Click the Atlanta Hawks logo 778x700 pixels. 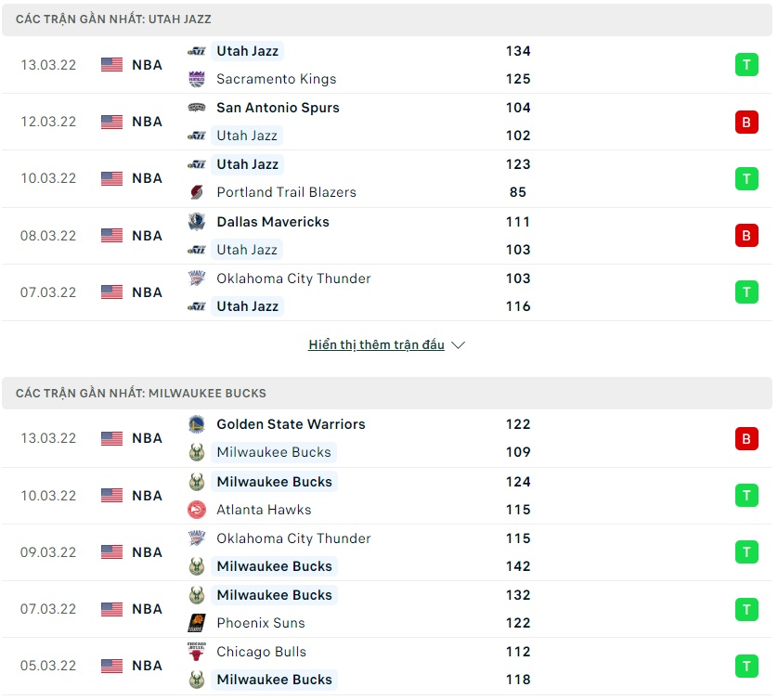(x=196, y=510)
